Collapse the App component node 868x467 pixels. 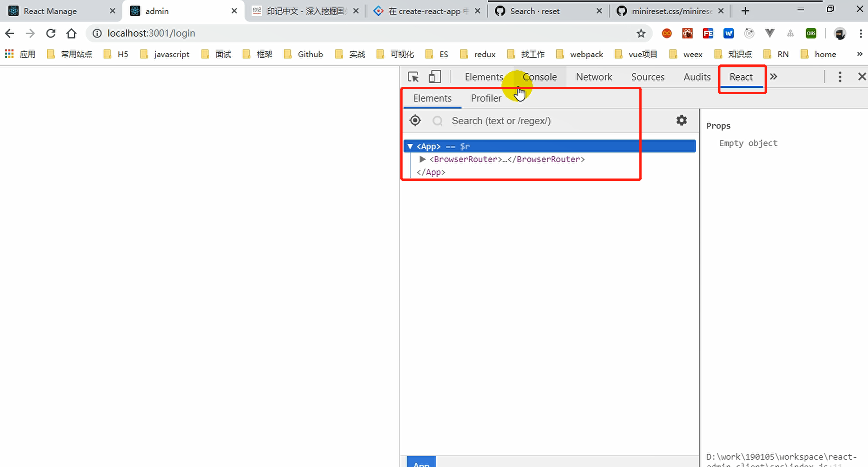pyautogui.click(x=410, y=146)
